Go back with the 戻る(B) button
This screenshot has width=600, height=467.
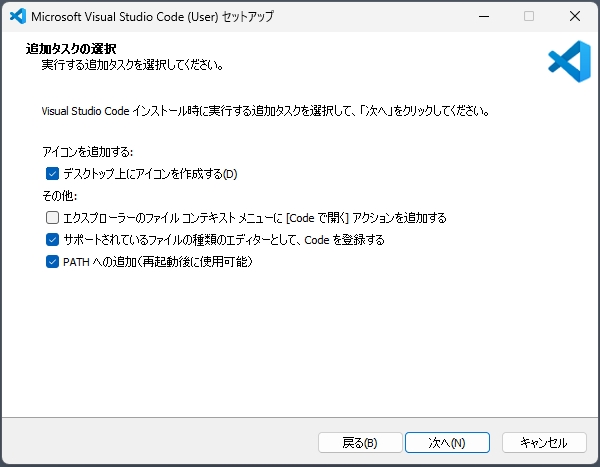point(359,442)
